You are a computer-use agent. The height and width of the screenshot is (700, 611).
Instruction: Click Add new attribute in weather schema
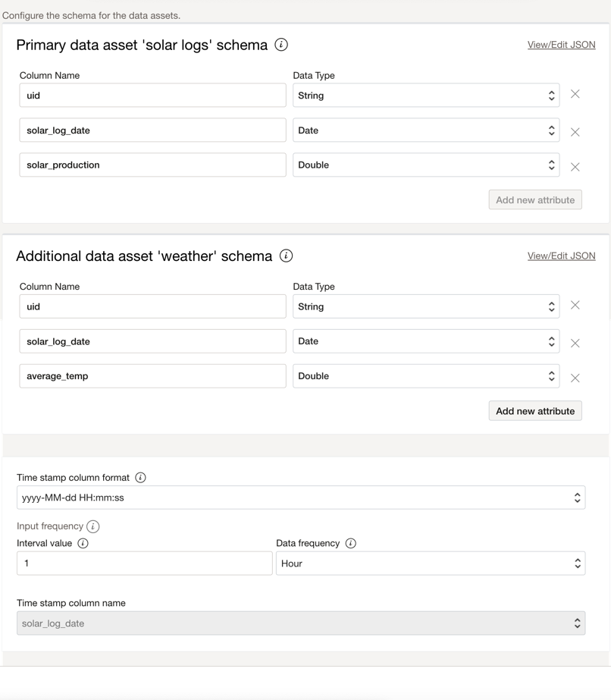[x=535, y=410]
